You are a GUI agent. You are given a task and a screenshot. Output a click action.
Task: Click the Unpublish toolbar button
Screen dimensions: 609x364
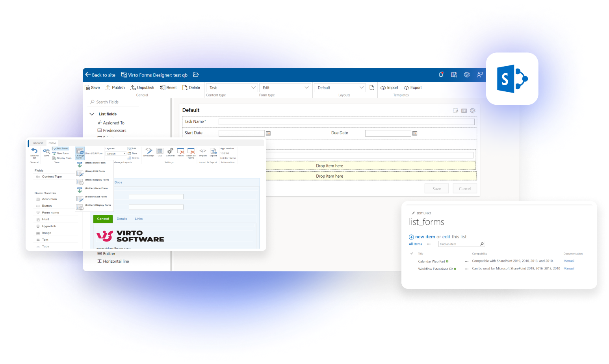[142, 87]
